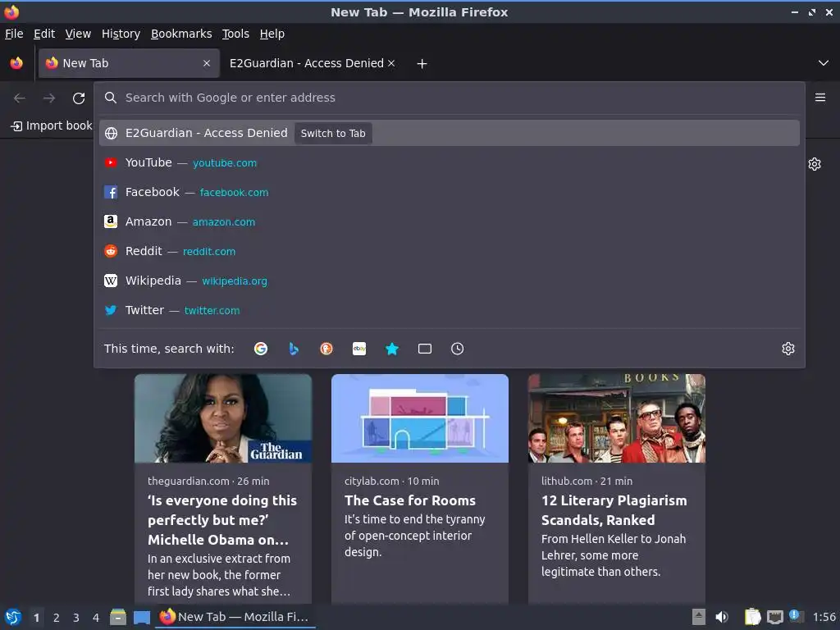Go back with the back arrow
The height and width of the screenshot is (630, 840).
point(20,98)
